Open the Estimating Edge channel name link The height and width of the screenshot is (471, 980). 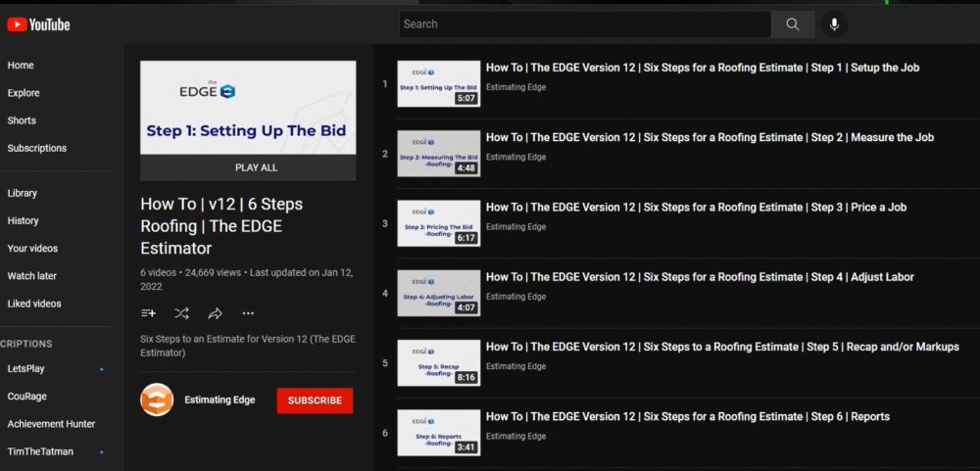pos(220,400)
